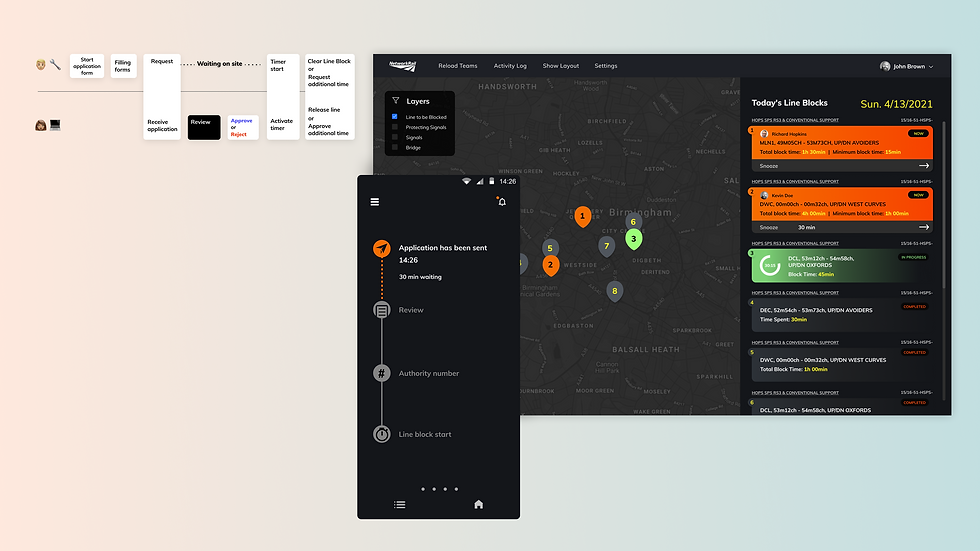Image resolution: width=980 pixels, height=551 pixels.
Task: Click COMPLETED badge on DEC AVOIDERS card
Action: (x=914, y=307)
